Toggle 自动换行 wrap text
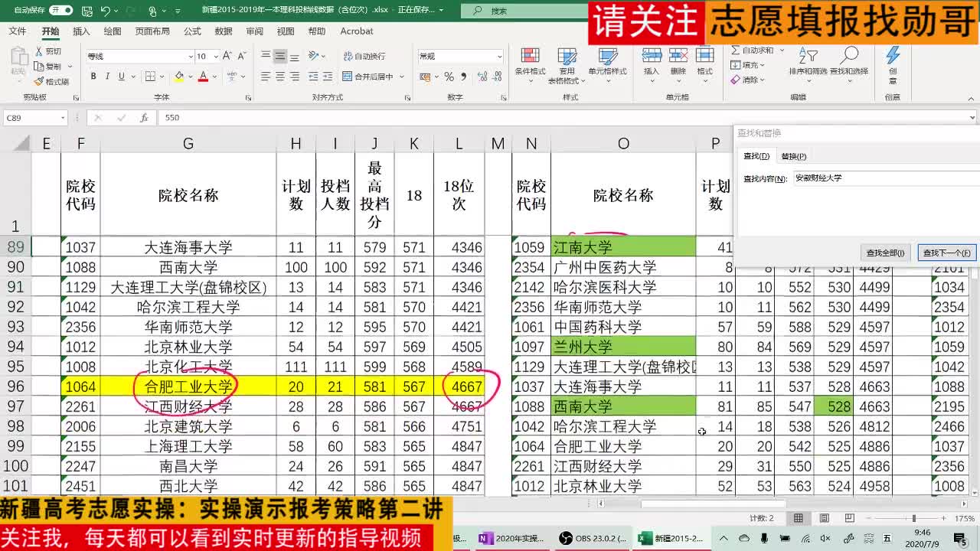Screen dimensions: 980x551 pos(364,57)
